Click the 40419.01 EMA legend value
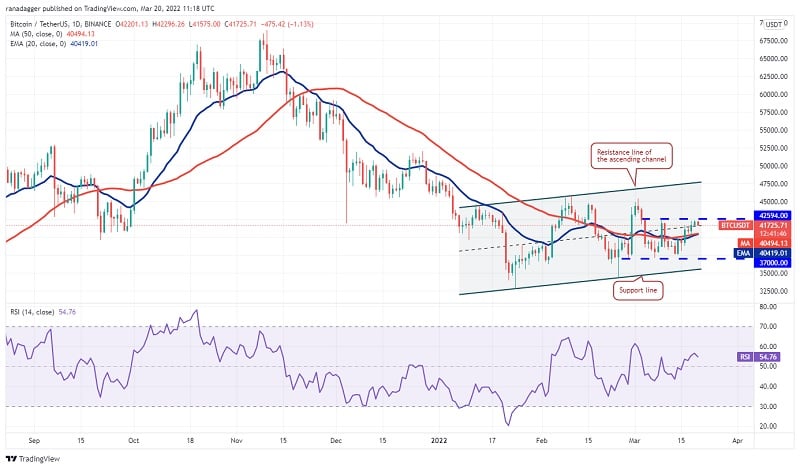The height and width of the screenshot is (469, 800). pos(84,44)
